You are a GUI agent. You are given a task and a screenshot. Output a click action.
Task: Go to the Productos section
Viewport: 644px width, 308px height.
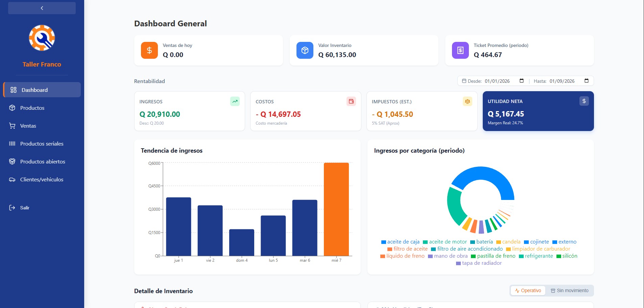click(x=32, y=108)
